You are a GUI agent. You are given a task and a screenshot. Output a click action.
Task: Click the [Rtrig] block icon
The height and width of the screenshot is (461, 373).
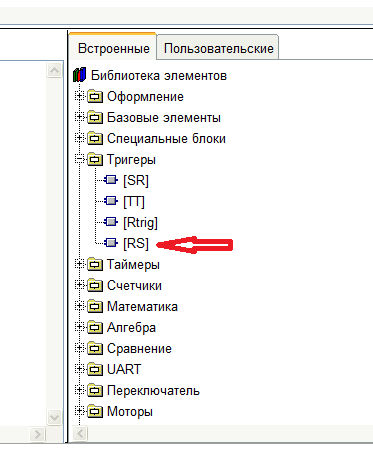click(x=111, y=222)
